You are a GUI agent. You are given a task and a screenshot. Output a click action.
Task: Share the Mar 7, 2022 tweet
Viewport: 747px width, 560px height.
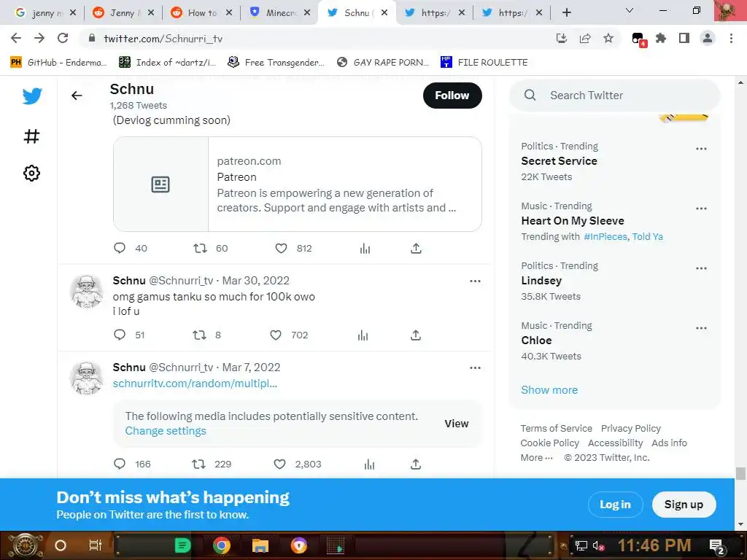(416, 464)
